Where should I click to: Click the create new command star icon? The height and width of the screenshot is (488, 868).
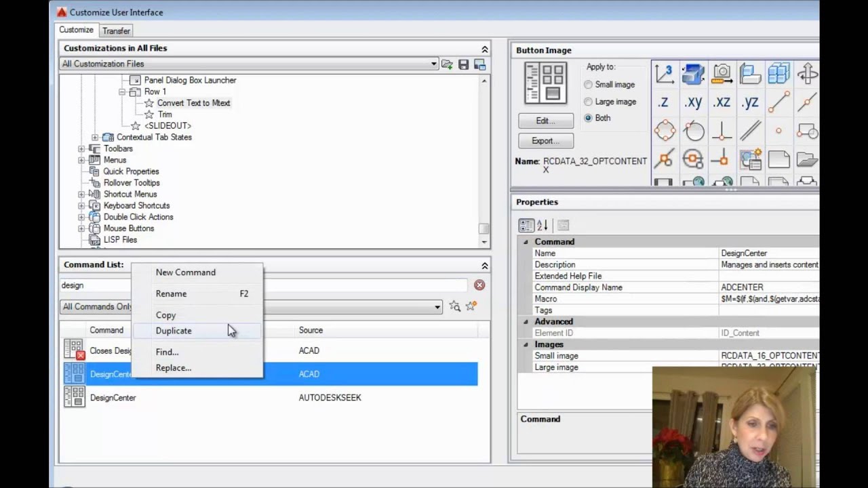[x=471, y=306]
